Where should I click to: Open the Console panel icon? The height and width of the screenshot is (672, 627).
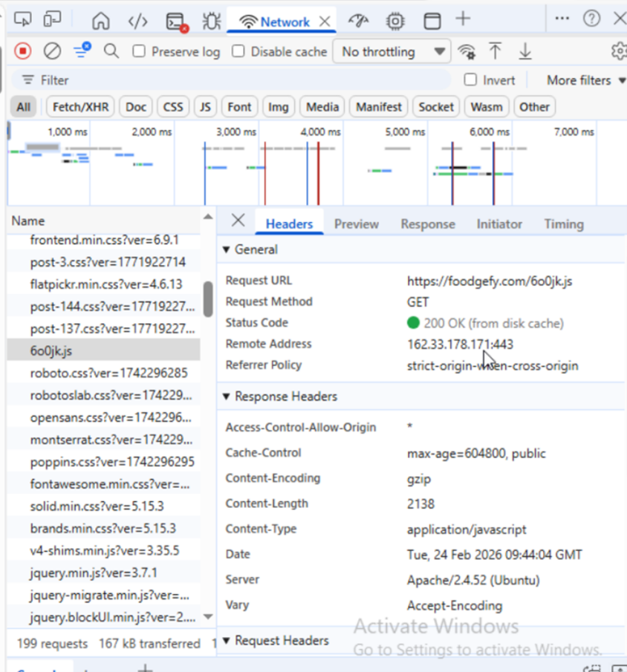[175, 22]
